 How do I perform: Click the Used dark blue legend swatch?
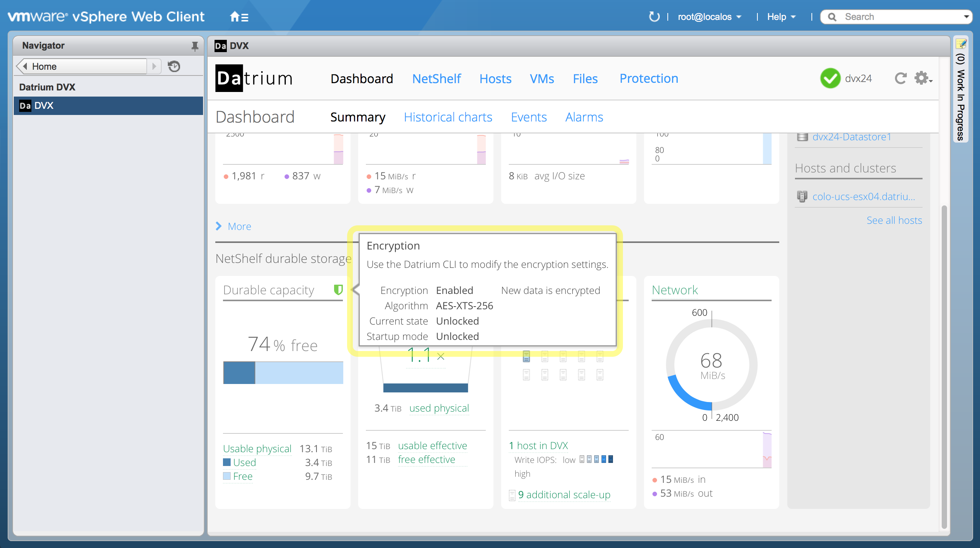(x=227, y=462)
